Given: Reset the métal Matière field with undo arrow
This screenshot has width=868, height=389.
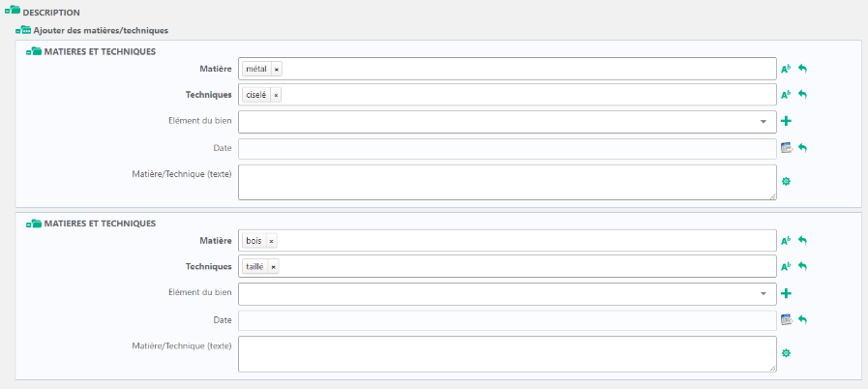Looking at the screenshot, I should pyautogui.click(x=802, y=69).
